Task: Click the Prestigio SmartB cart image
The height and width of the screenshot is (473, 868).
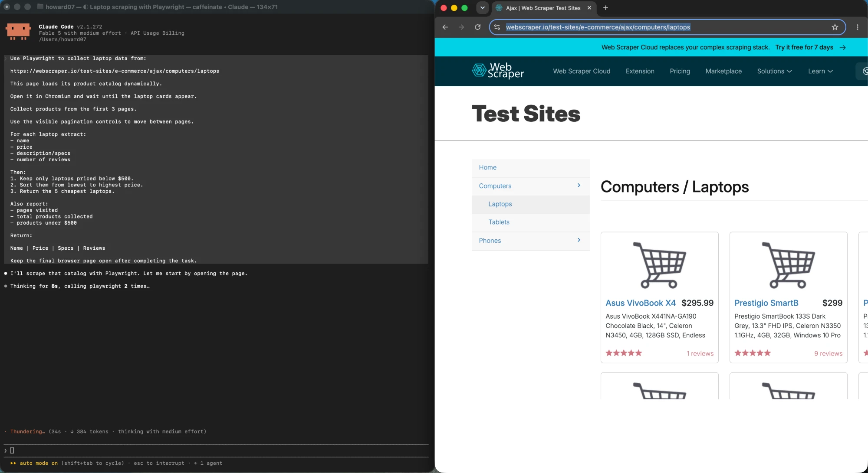Action: pos(789,265)
